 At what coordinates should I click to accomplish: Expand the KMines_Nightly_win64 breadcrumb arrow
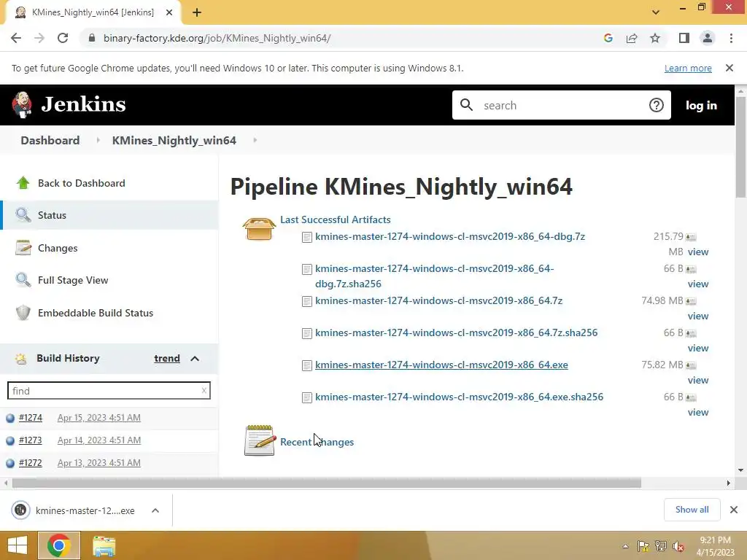[x=255, y=140]
